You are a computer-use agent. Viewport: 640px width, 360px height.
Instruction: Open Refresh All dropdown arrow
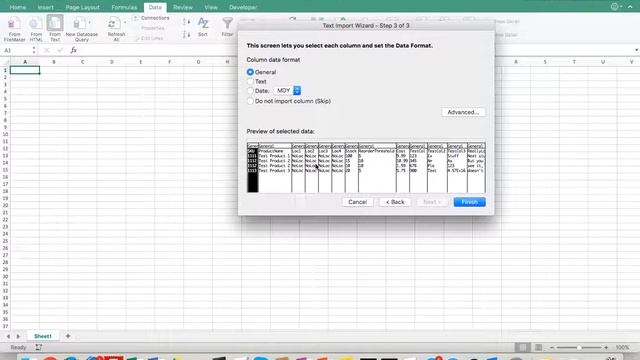coord(125,22)
